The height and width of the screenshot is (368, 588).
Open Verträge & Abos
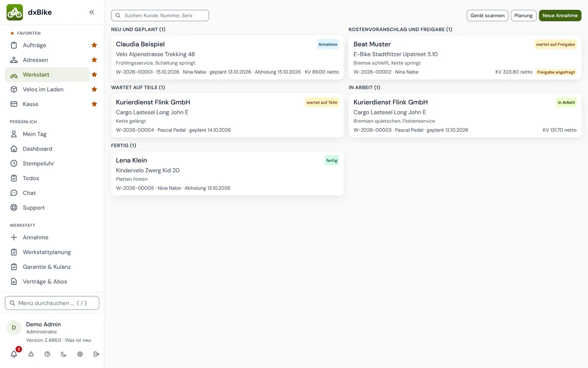[52, 282]
